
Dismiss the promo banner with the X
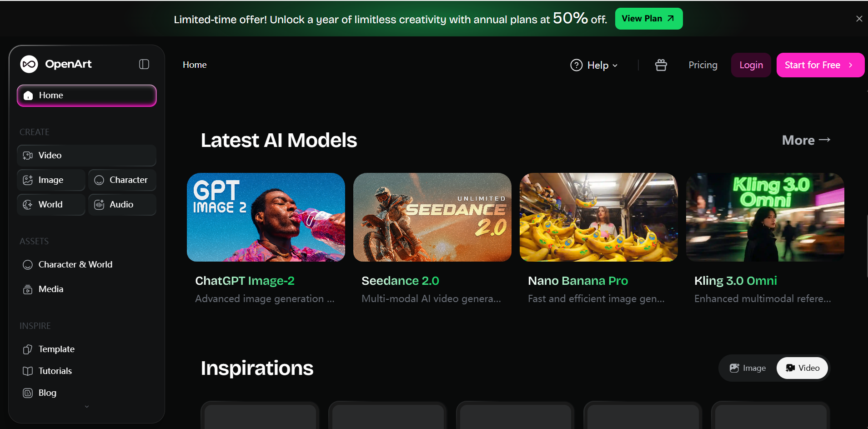(859, 19)
